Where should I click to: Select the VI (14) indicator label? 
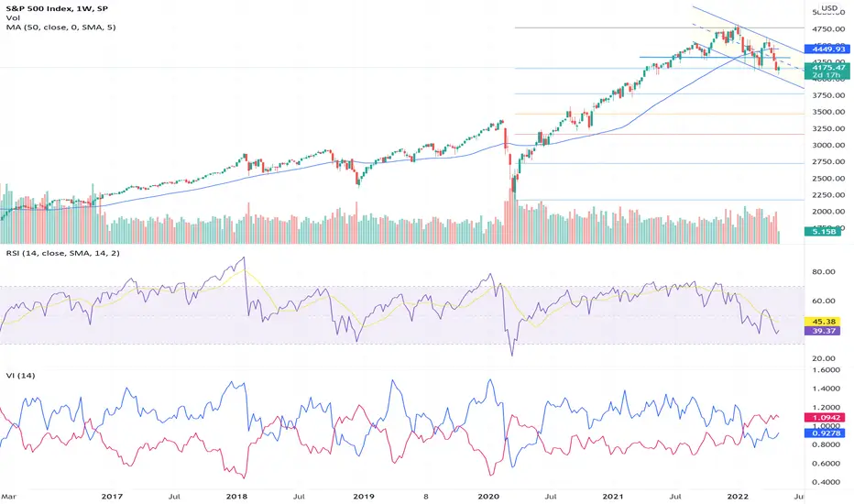pyautogui.click(x=21, y=376)
